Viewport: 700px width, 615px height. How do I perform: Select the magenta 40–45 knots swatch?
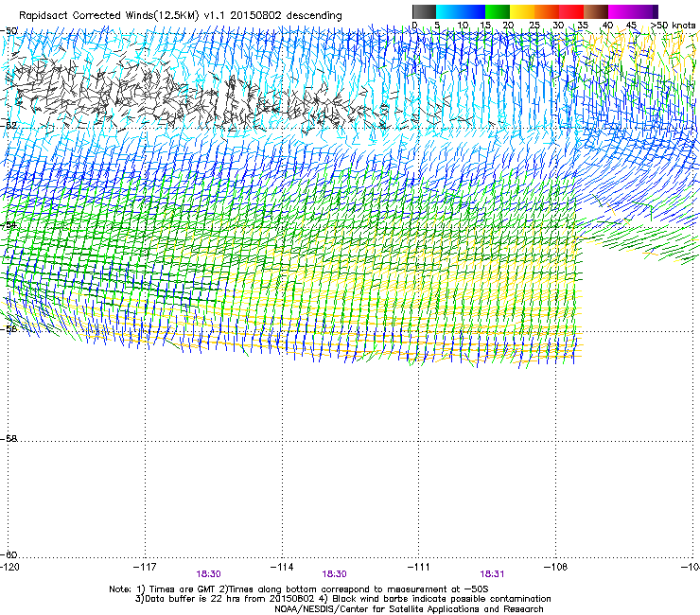(x=621, y=11)
